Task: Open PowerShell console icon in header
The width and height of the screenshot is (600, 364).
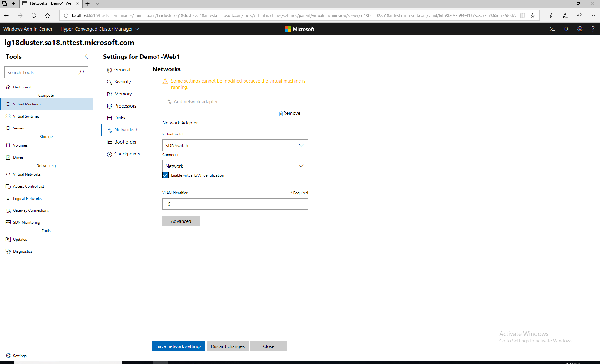Action: (x=552, y=29)
